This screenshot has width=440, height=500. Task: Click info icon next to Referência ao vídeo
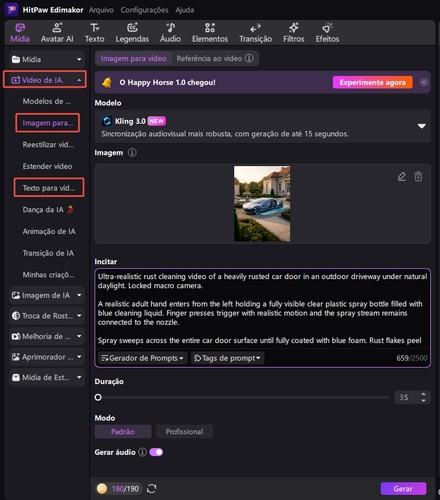pyautogui.click(x=249, y=58)
